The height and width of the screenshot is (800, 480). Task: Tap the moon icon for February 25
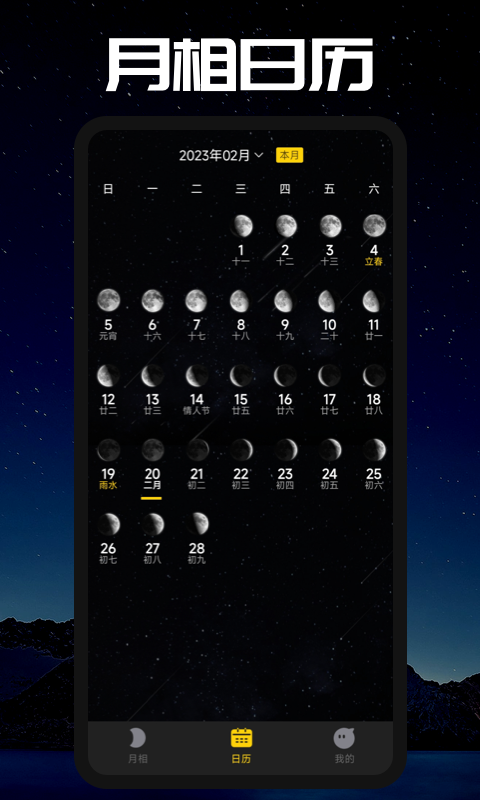tap(374, 450)
